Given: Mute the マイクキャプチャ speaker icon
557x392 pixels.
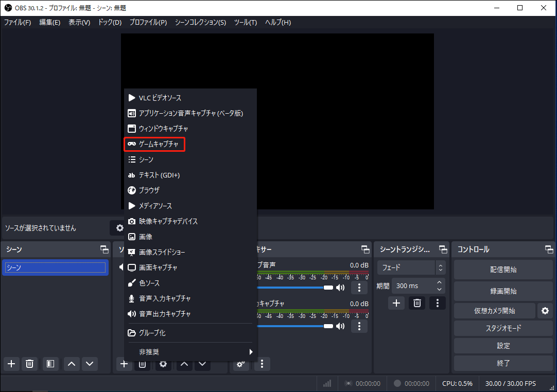Looking at the screenshot, I should (x=340, y=326).
